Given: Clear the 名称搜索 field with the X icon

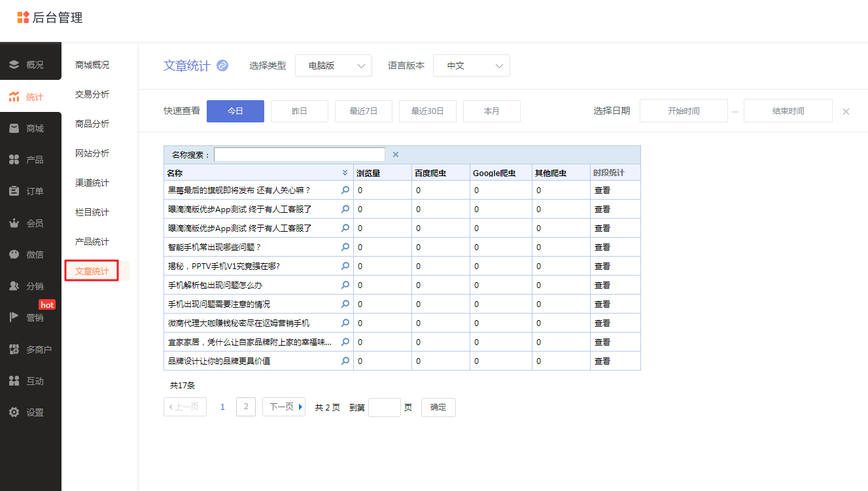Looking at the screenshot, I should click(x=396, y=155).
